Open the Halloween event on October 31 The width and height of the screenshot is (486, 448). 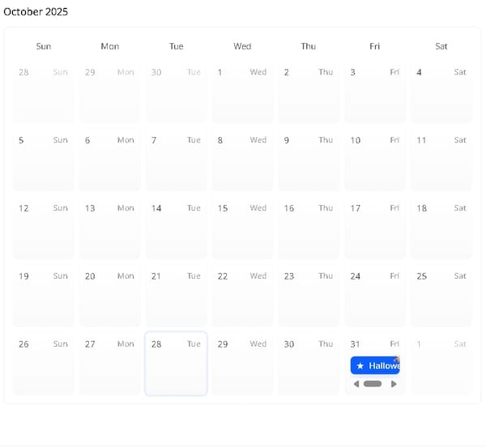[375, 365]
